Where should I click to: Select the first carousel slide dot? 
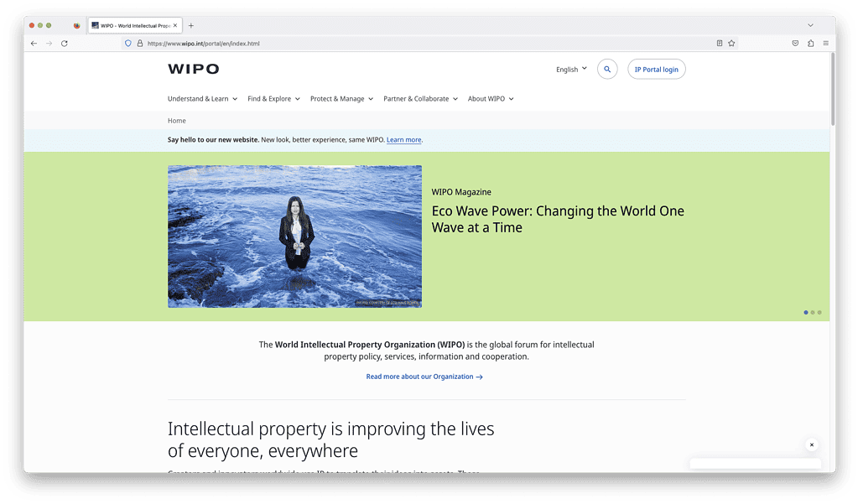tap(805, 313)
